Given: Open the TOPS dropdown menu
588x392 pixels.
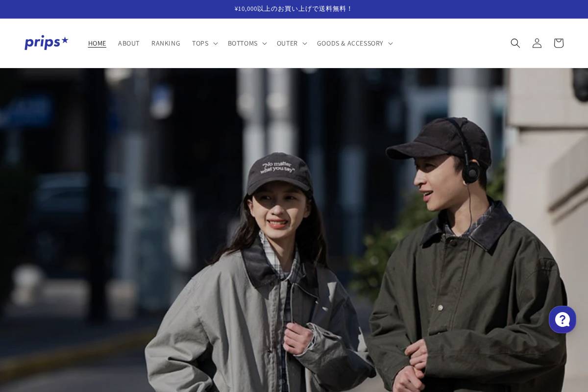Looking at the screenshot, I should click(x=200, y=43).
